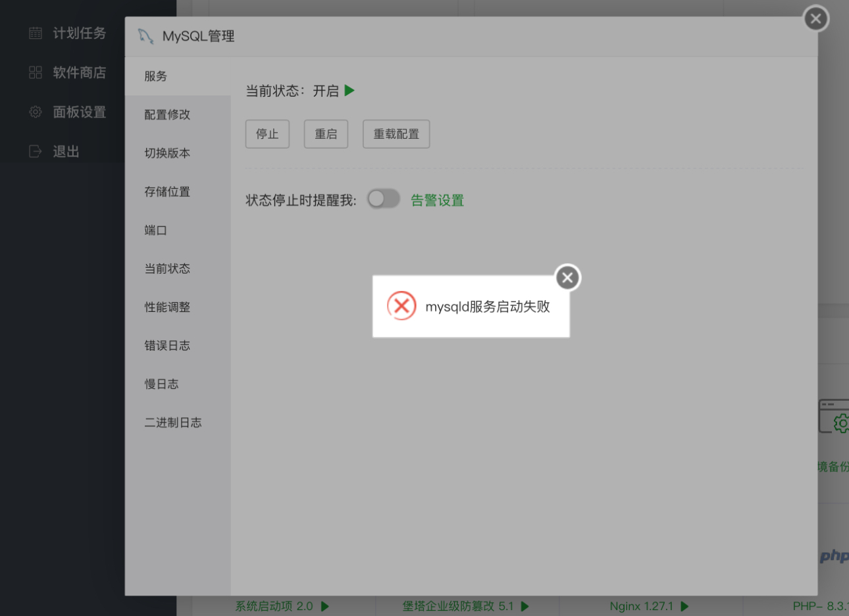The height and width of the screenshot is (616, 849).
Task: Click the arrow next to Nginx 1.27.1
Action: click(685, 606)
